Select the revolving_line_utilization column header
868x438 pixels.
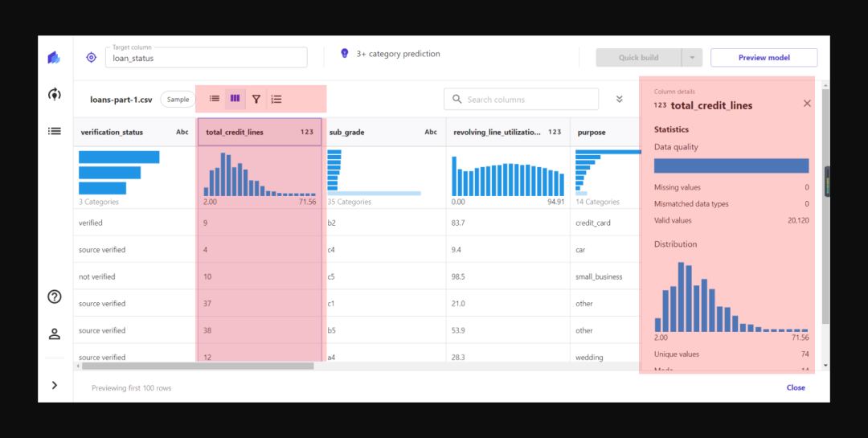click(508, 132)
